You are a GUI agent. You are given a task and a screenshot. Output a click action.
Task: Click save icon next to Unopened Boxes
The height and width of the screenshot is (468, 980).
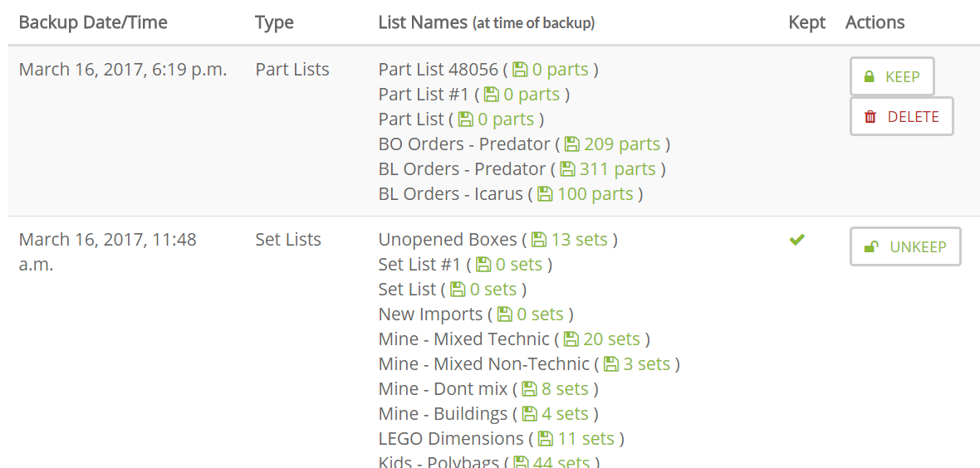[x=539, y=239]
